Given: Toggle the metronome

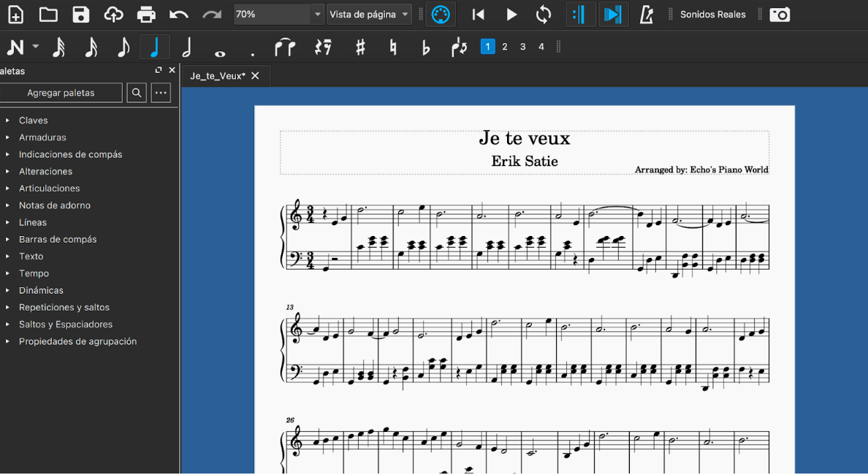Looking at the screenshot, I should [x=646, y=15].
